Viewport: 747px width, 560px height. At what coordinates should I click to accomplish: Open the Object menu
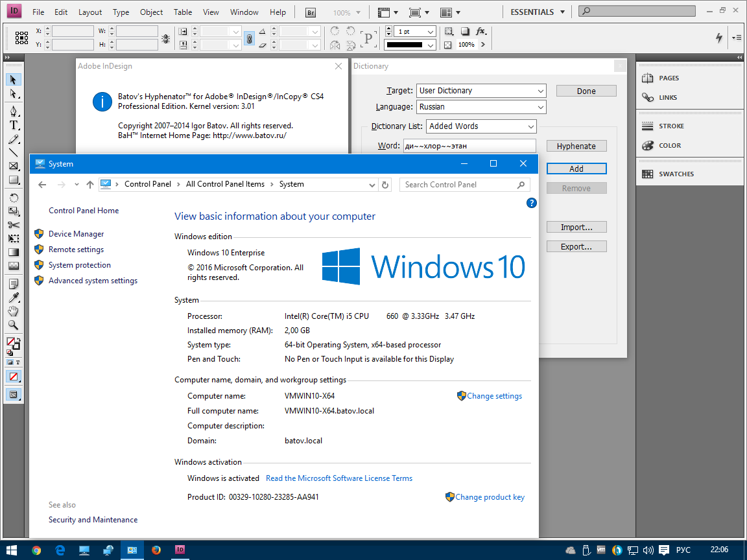pos(151,12)
